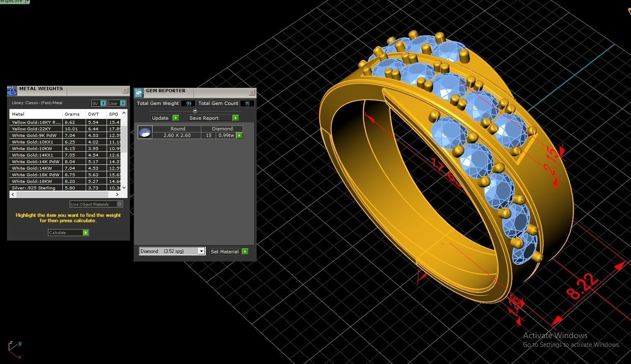Click the Total Gem Weight value .99
Screen dimensions: 631x364
(188, 104)
